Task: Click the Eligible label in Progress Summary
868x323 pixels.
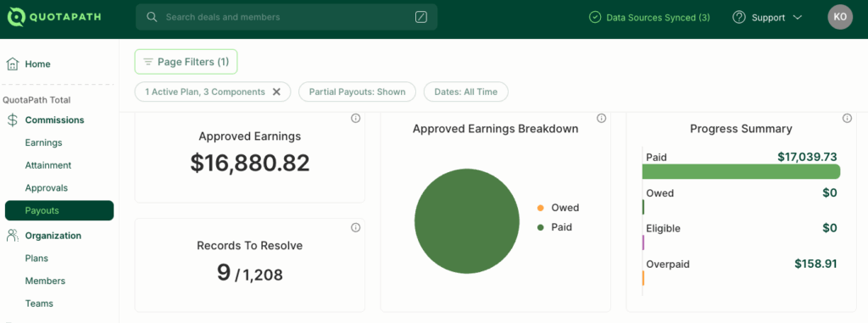Action: click(x=663, y=229)
